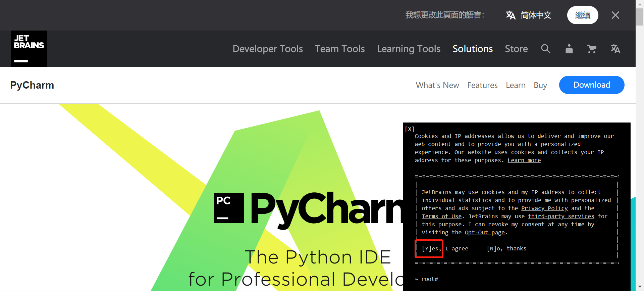Viewport: 644px width, 291px height.
Task: Click the page scrollbar down arrow
Action: point(640,287)
